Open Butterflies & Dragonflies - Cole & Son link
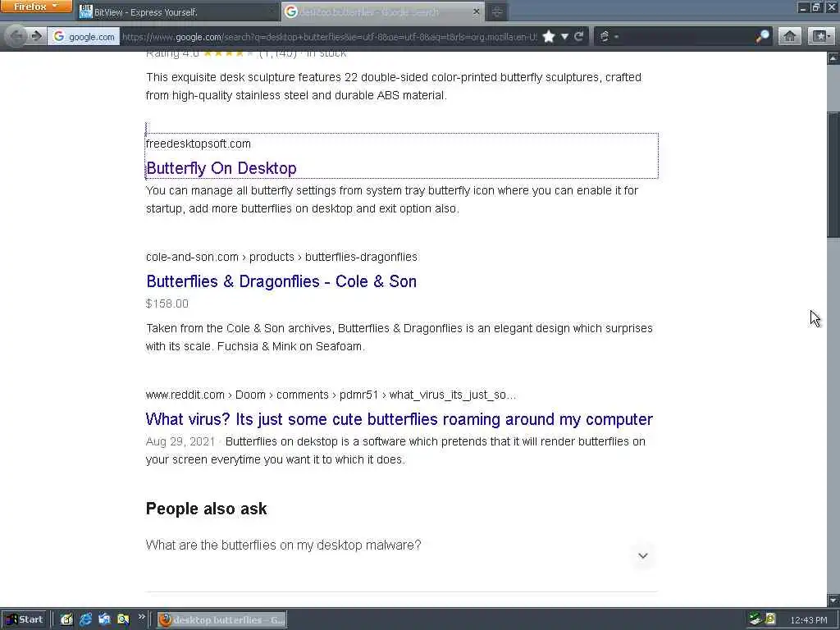The width and height of the screenshot is (840, 630). point(281,281)
